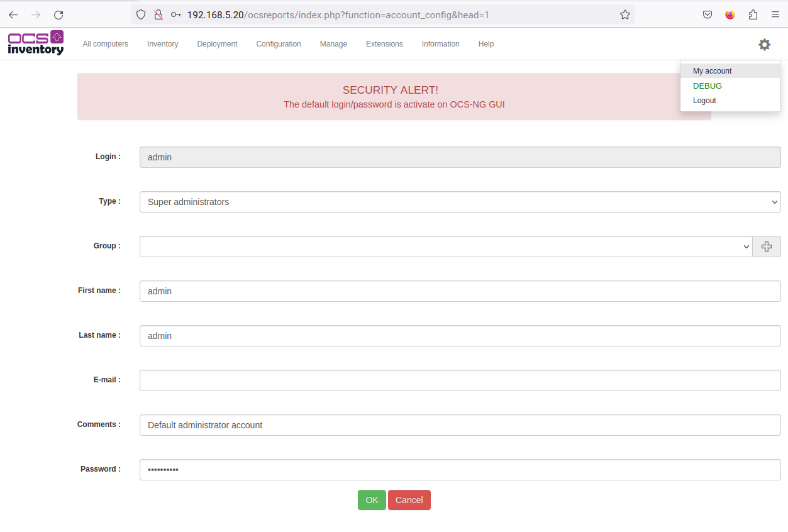The height and width of the screenshot is (532, 788).
Task: Confirm with the green OK button
Action: pos(372,500)
